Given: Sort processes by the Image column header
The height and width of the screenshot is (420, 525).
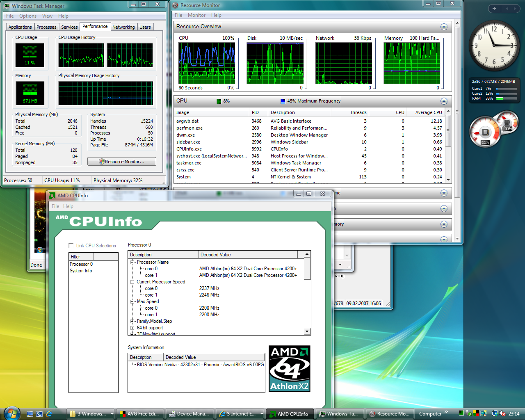Looking at the screenshot, I should (x=212, y=112).
